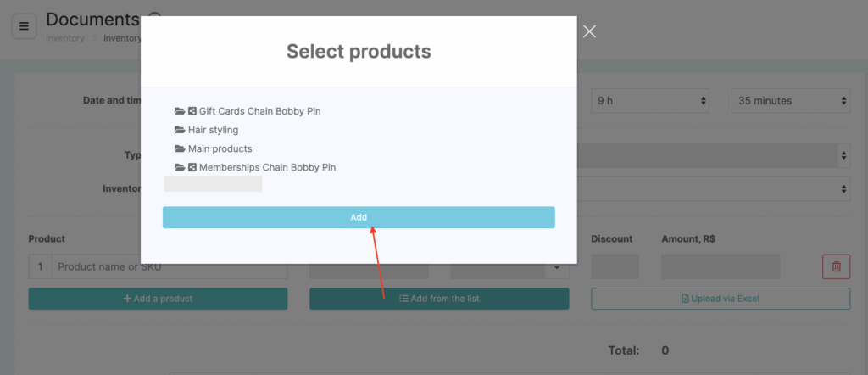
Task: Open the Type dropdown arrow
Action: 843,155
